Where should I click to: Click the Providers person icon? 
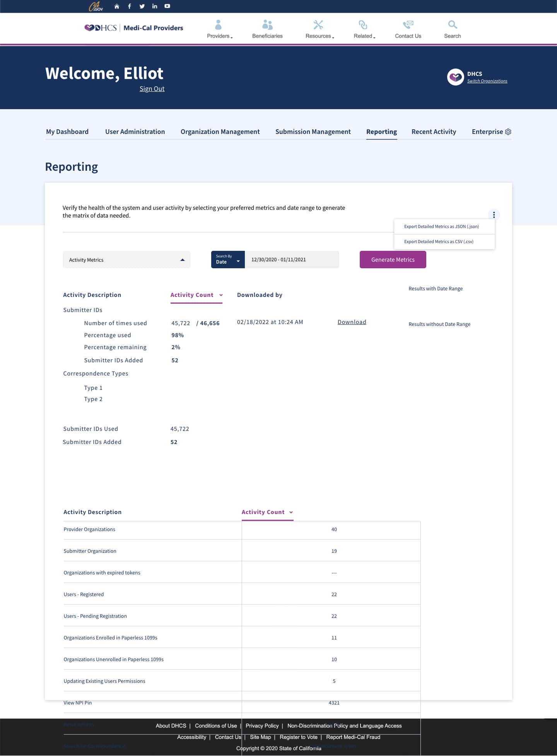[218, 25]
